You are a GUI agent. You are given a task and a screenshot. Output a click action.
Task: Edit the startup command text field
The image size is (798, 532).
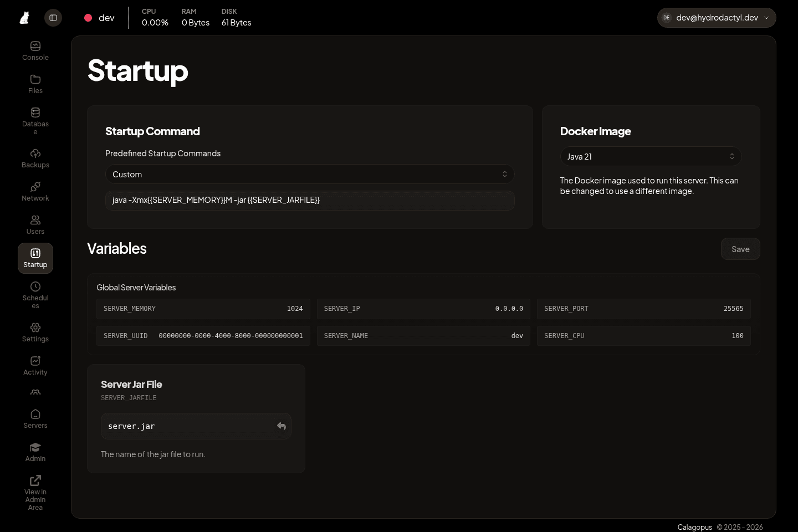click(x=310, y=201)
